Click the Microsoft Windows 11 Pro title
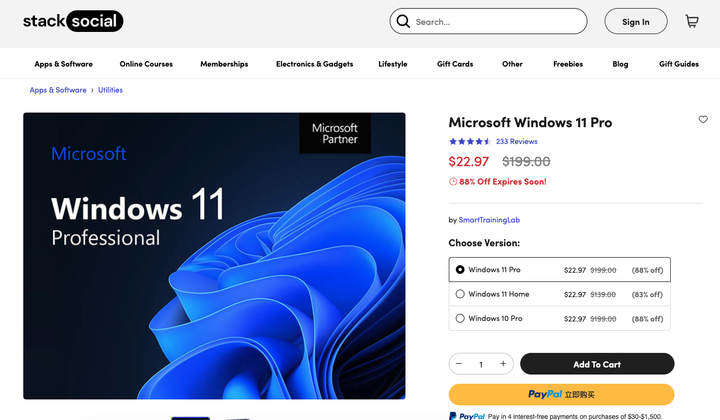Viewport: 720px width, 420px height. tap(530, 123)
